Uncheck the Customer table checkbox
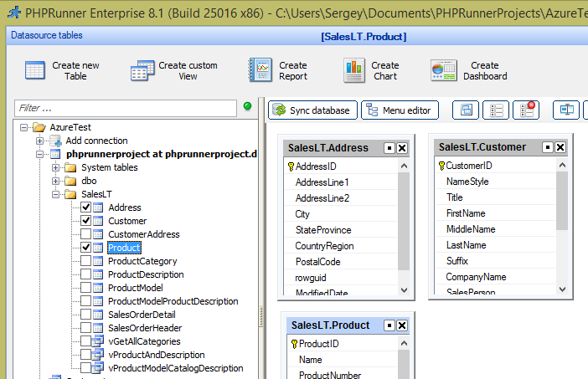588x379 pixels. [86, 221]
